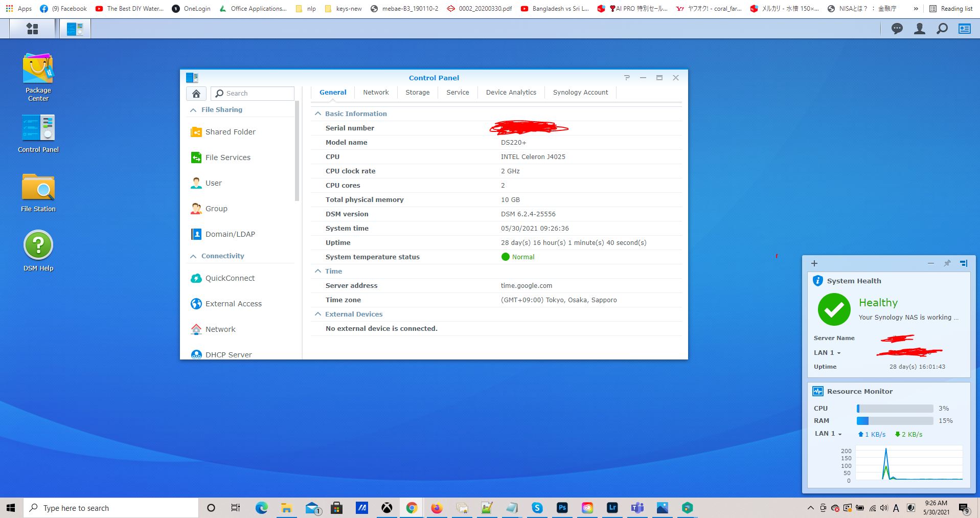
Task: Open the LAN 1 dropdown in System Health
Action: click(827, 352)
